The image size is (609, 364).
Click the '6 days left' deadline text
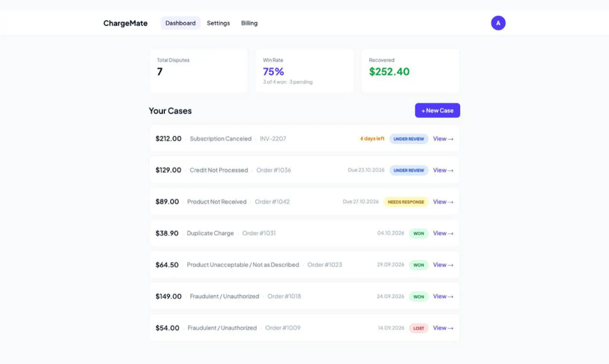pyautogui.click(x=372, y=138)
